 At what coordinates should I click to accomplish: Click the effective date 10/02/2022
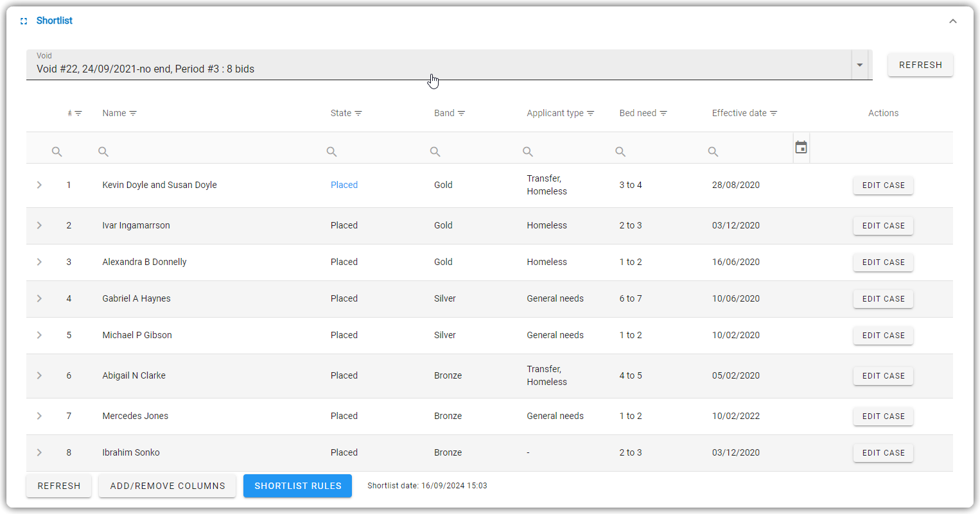click(x=736, y=416)
